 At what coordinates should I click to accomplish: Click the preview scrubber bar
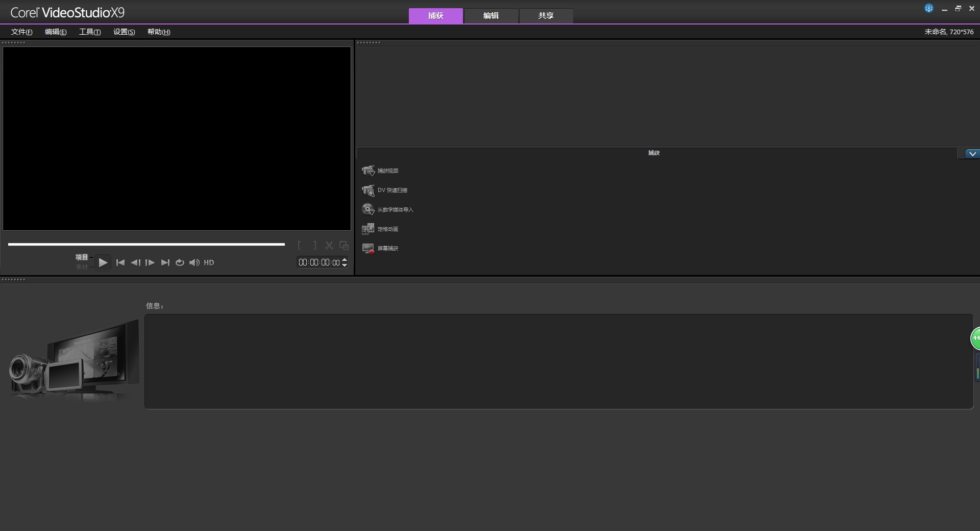coord(146,245)
